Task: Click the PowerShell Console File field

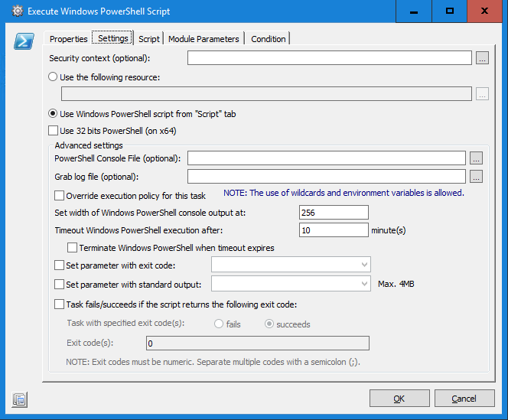Action: pos(327,158)
